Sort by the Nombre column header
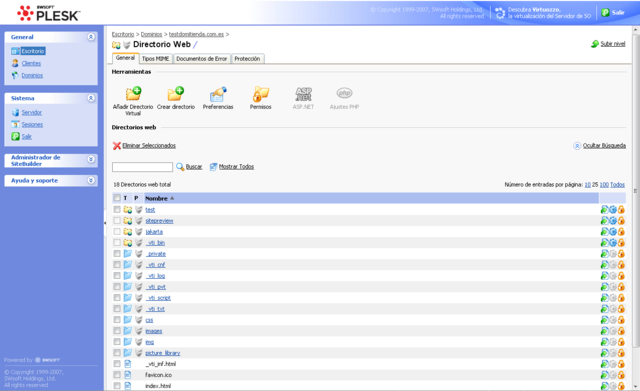The image size is (640, 391). [156, 198]
